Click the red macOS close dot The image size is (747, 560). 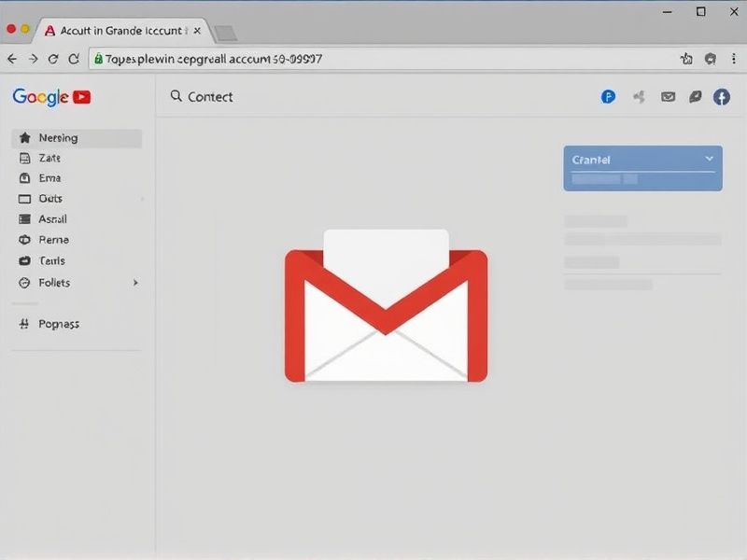click(x=11, y=29)
